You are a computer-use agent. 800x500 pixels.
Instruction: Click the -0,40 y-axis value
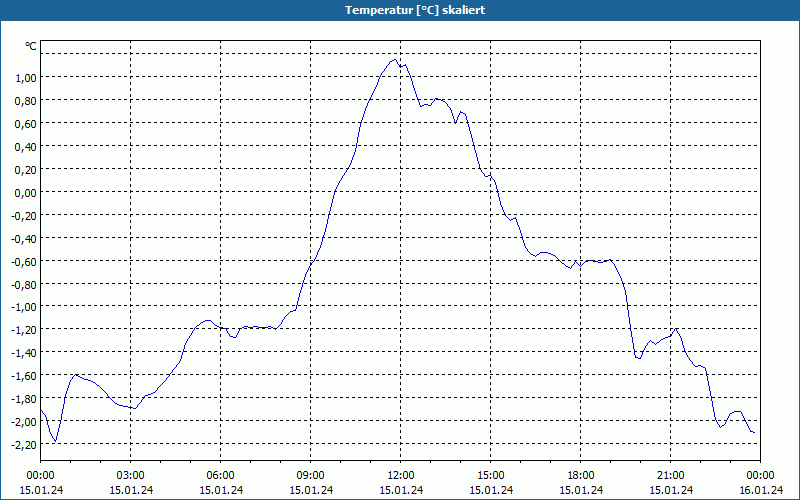pyautogui.click(x=24, y=238)
